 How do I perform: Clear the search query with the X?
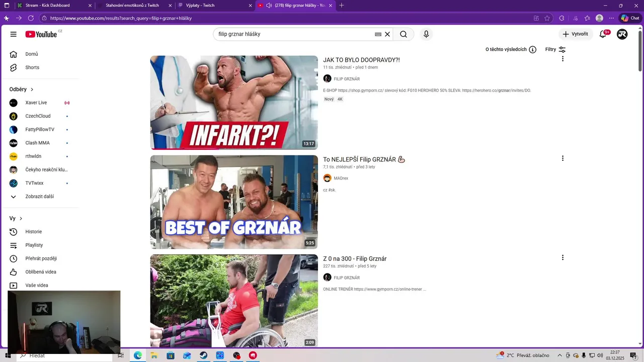pos(387,34)
